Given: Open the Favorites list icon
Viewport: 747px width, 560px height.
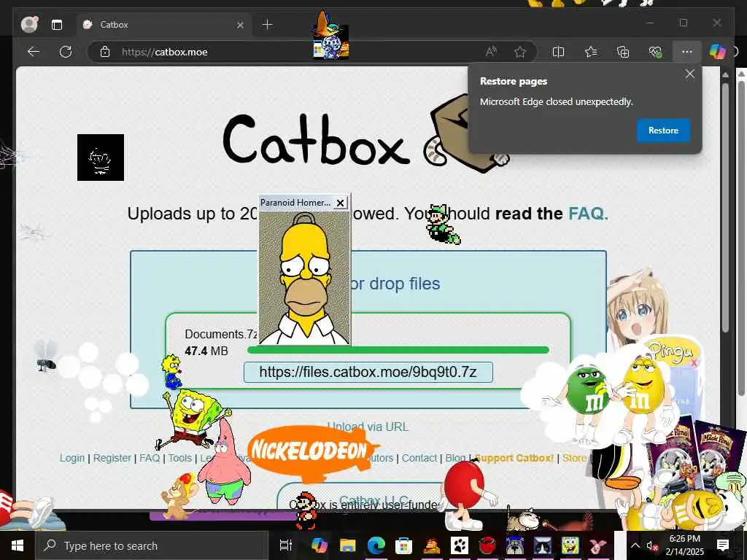Looking at the screenshot, I should pyautogui.click(x=591, y=52).
